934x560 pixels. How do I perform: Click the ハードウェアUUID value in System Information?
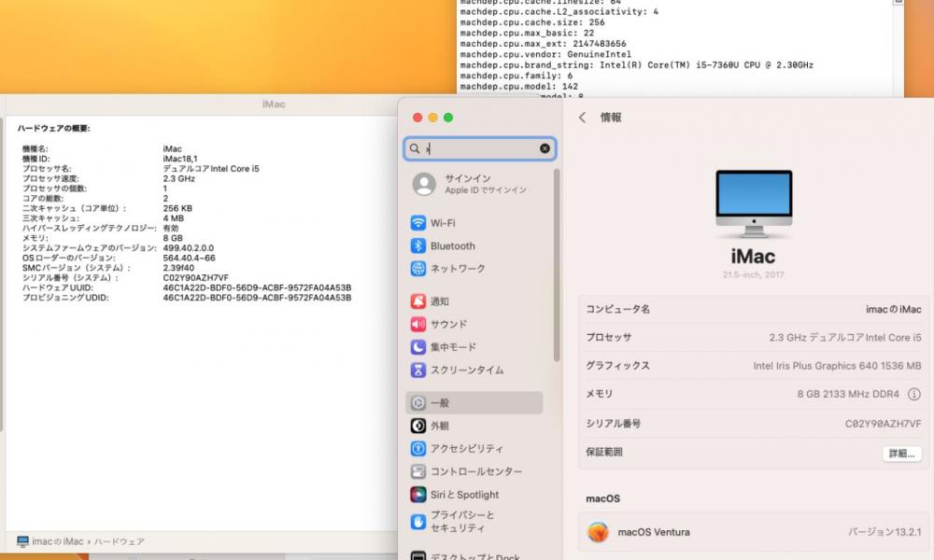click(x=257, y=287)
